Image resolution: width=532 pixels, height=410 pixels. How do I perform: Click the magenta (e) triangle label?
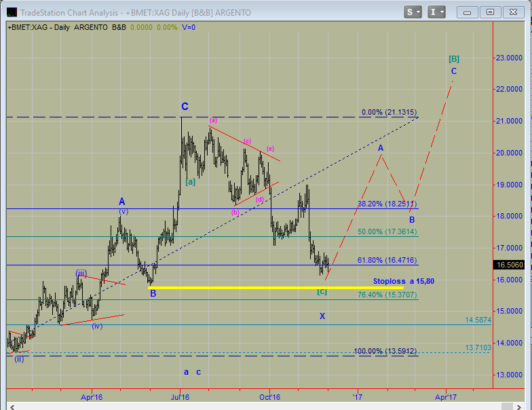pyautogui.click(x=270, y=148)
